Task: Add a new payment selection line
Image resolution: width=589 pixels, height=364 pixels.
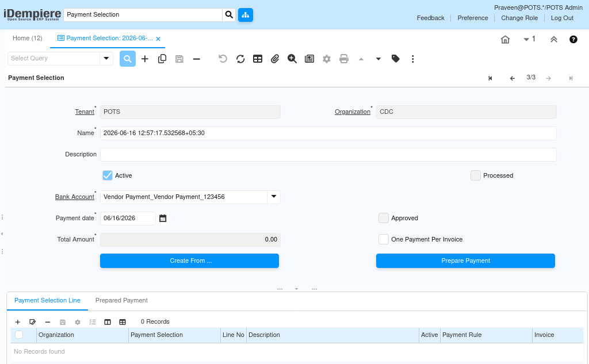Action: coord(18,322)
